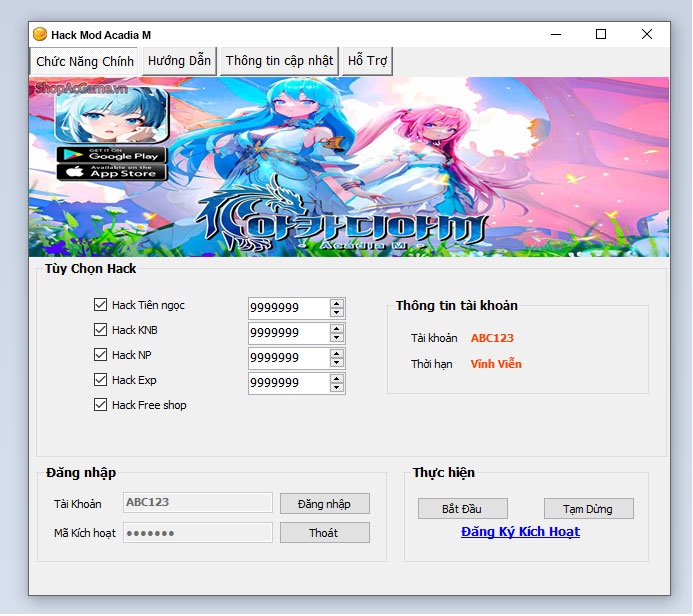Minimize the Hack Mod Acadia M window
Image resolution: width=693 pixels, height=616 pixels.
coord(556,34)
